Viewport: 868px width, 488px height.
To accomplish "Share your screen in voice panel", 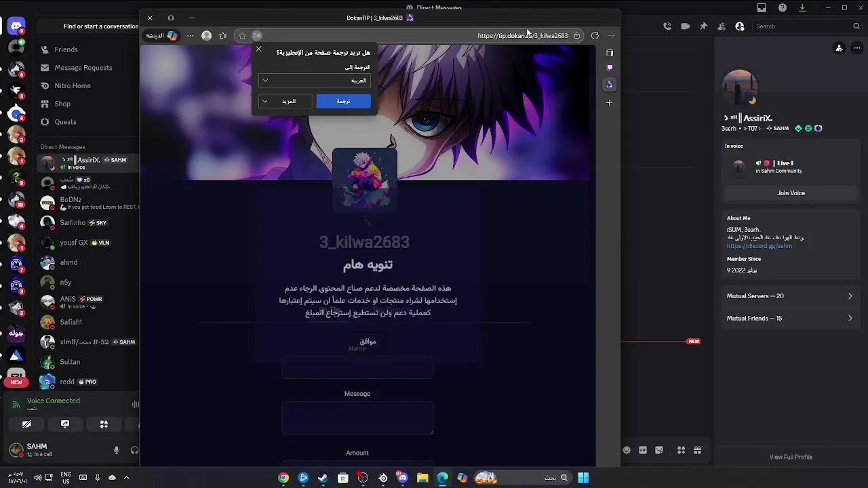I will click(x=65, y=424).
